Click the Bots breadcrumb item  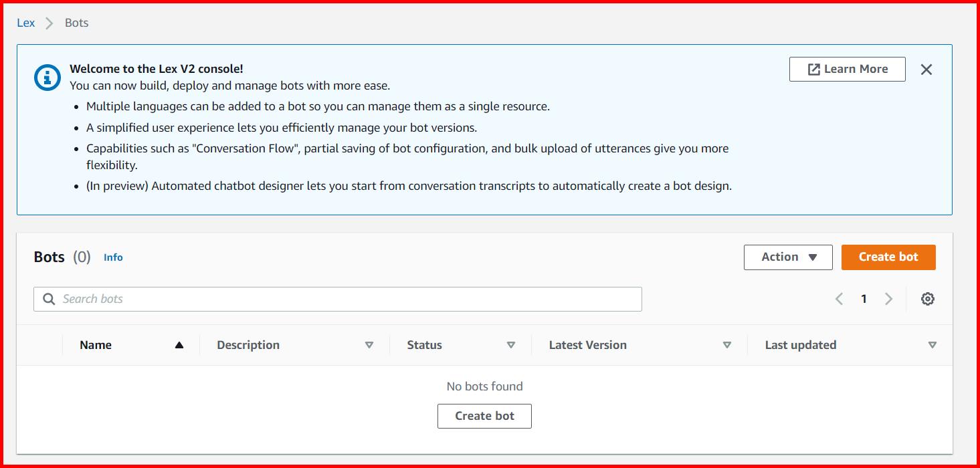76,22
